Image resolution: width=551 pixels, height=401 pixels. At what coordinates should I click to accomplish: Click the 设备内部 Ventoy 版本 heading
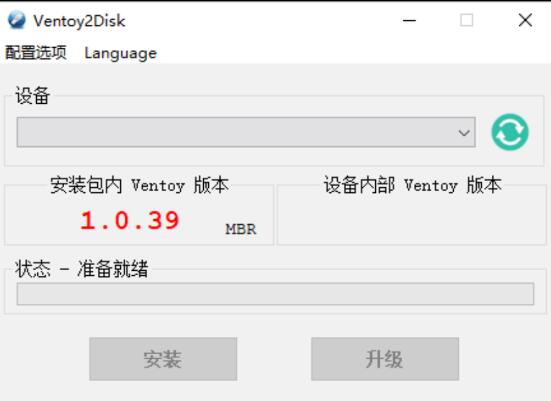[412, 185]
